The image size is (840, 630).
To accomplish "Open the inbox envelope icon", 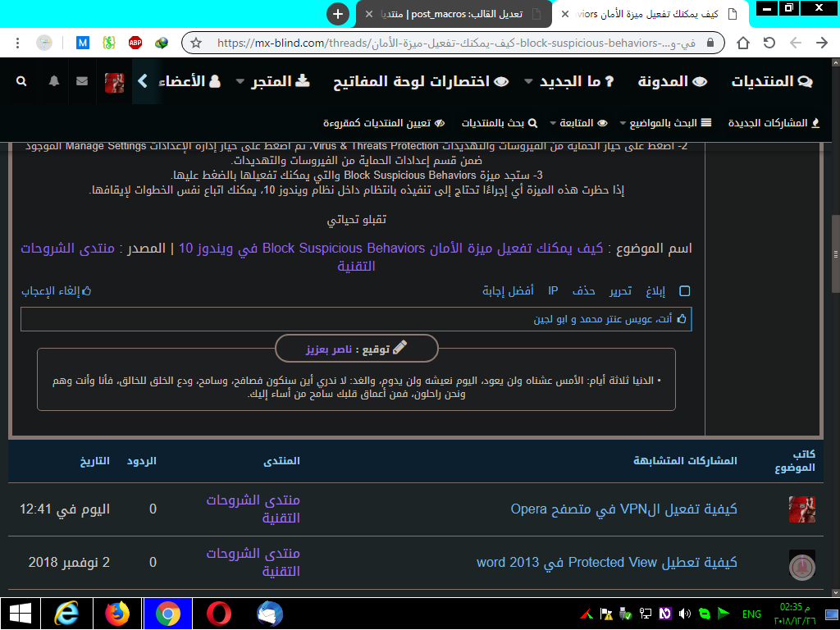I will click(82, 81).
